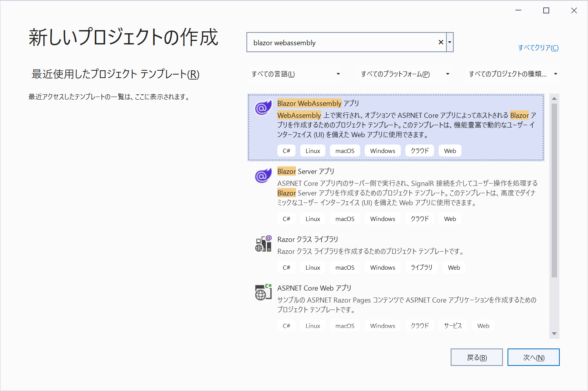Image resolution: width=588 pixels, height=391 pixels.
Task: Click the macOS tag under Blazor Server
Action: pyautogui.click(x=345, y=218)
